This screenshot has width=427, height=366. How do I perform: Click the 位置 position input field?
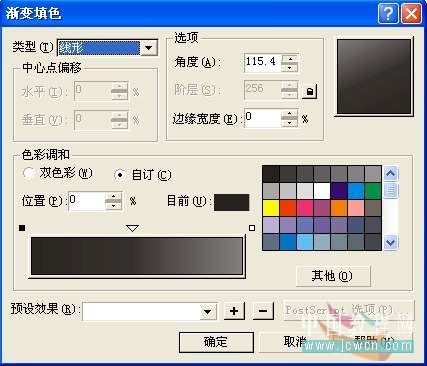[87, 201]
